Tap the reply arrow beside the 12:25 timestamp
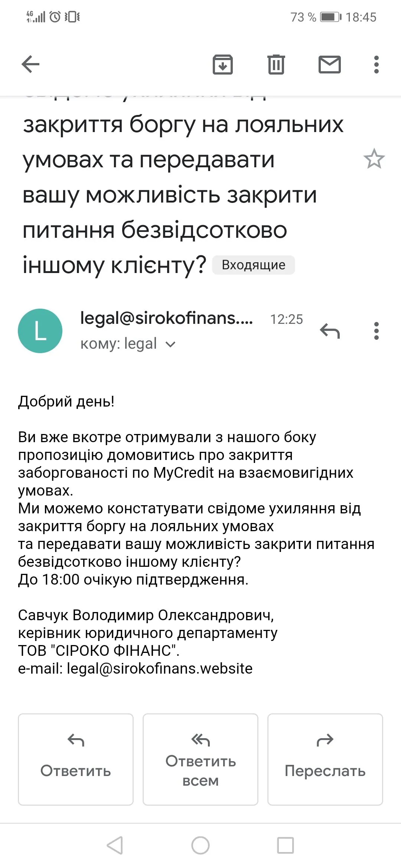Screen dimensions: 401x868 330,331
